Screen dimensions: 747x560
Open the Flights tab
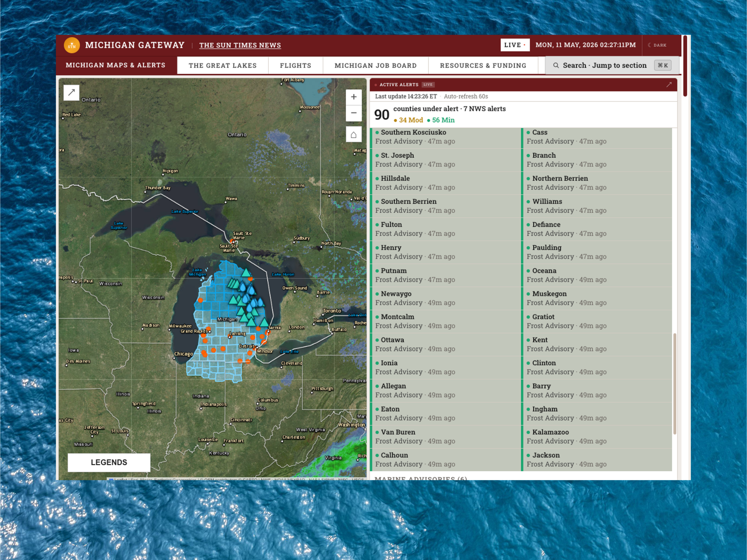296,66
